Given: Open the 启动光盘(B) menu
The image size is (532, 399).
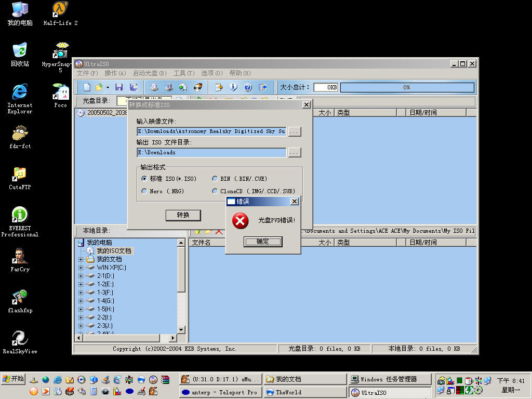Looking at the screenshot, I should pyautogui.click(x=150, y=73).
